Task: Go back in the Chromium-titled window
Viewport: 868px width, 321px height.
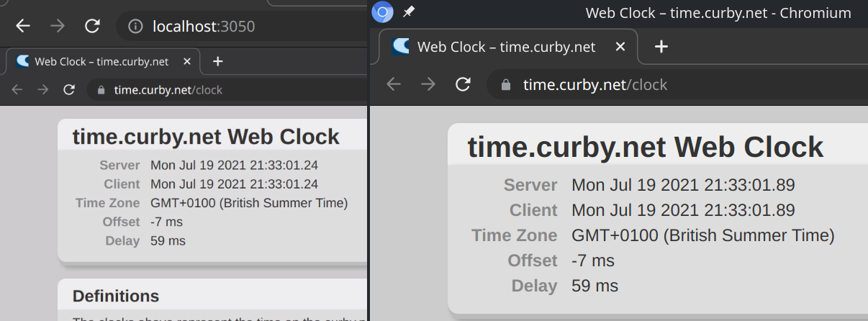Action: pyautogui.click(x=394, y=84)
